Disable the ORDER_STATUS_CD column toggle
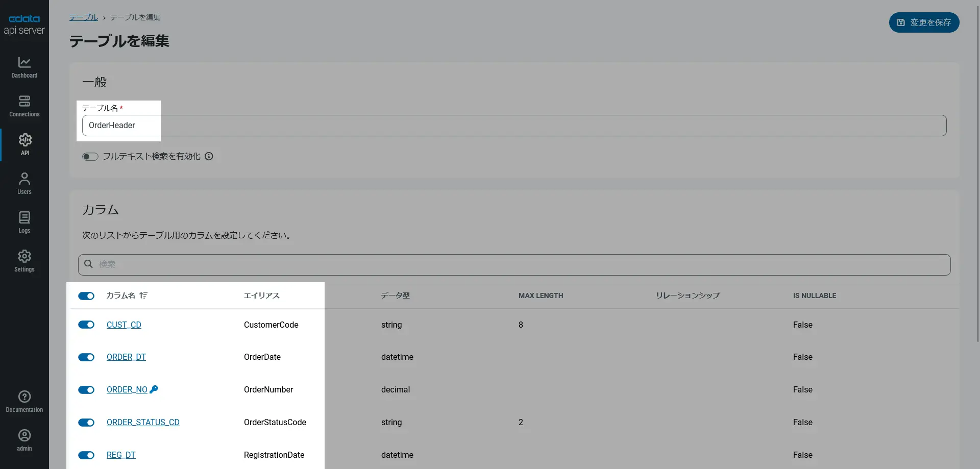Screen dimensions: 980x469 [86, 423]
